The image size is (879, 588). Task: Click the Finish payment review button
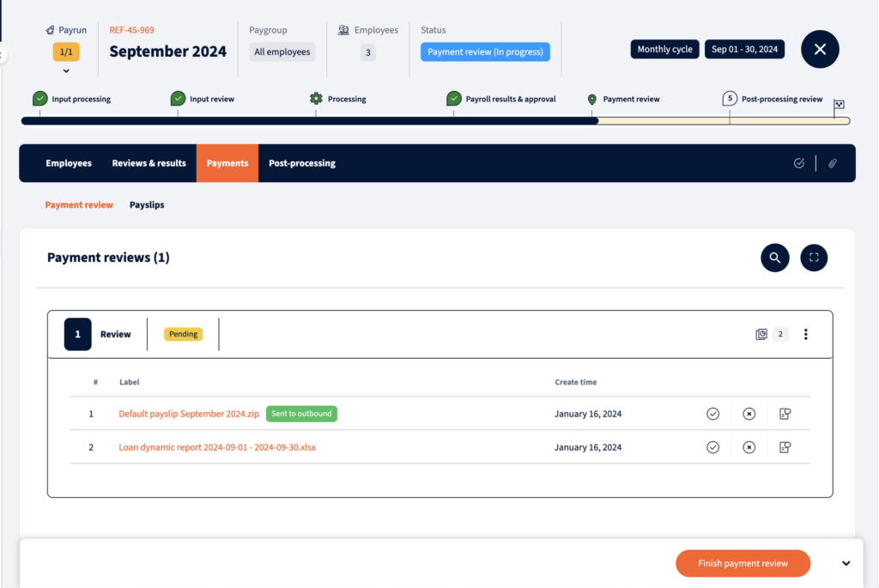pyautogui.click(x=743, y=563)
